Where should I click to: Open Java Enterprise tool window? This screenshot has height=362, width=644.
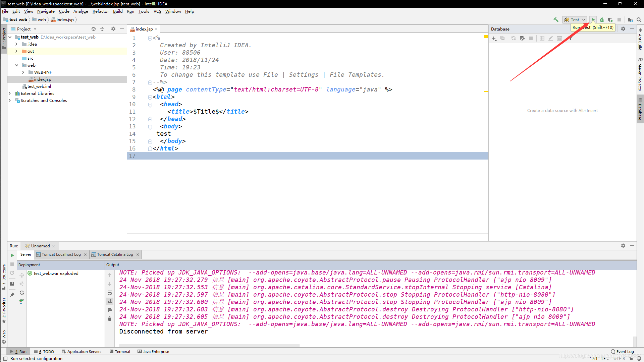(153, 352)
